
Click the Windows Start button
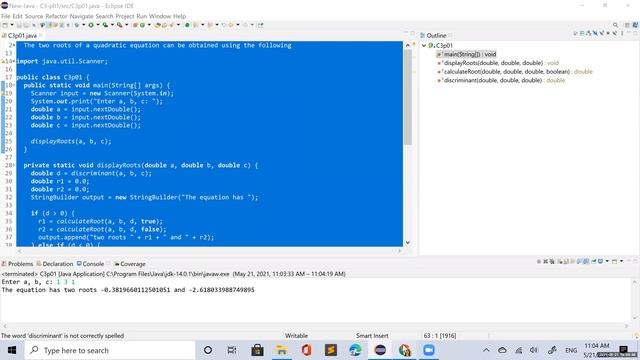(12, 350)
